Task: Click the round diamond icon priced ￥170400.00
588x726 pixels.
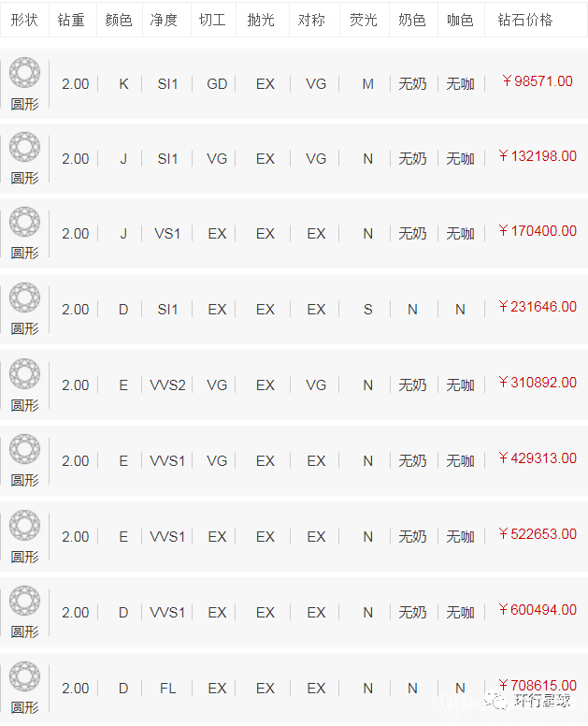Action: [x=24, y=223]
